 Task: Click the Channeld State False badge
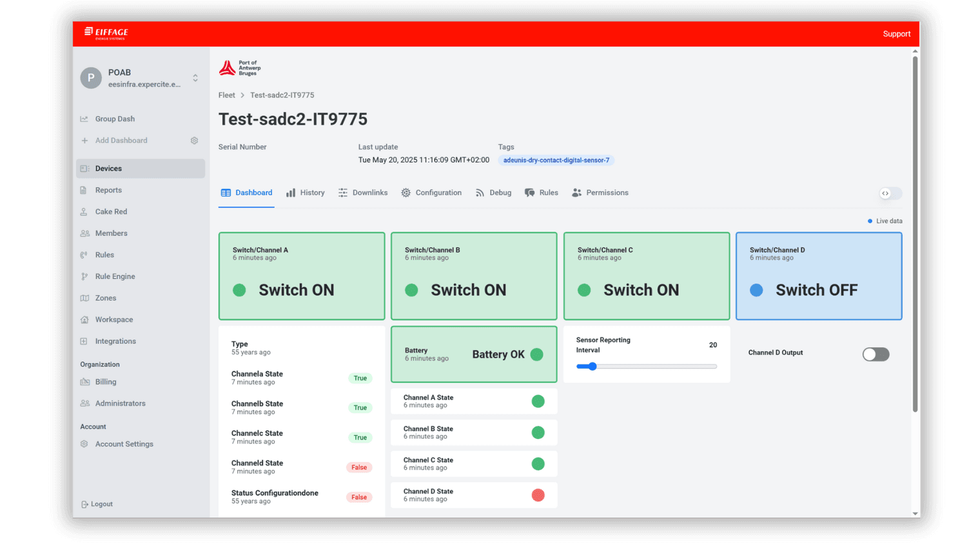coord(359,467)
